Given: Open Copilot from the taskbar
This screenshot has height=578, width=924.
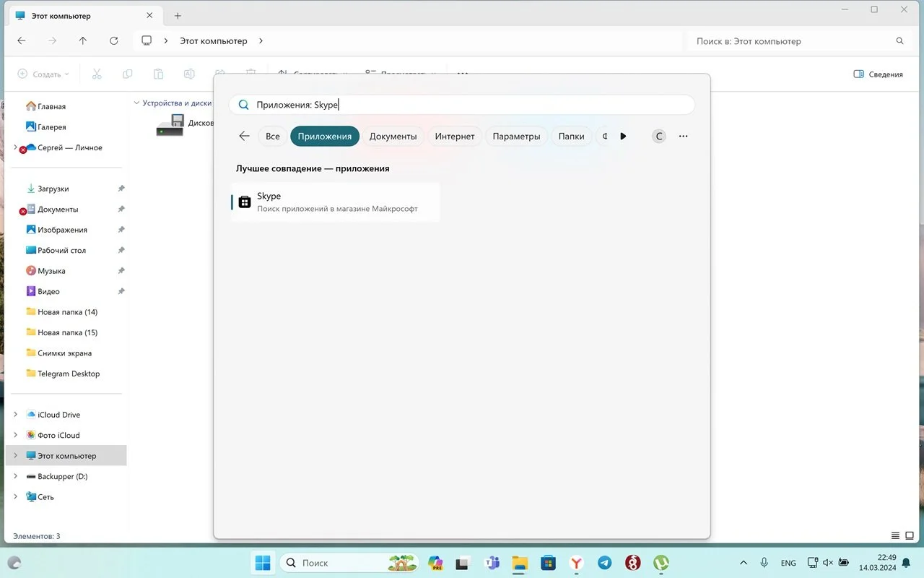Looking at the screenshot, I should tap(435, 563).
